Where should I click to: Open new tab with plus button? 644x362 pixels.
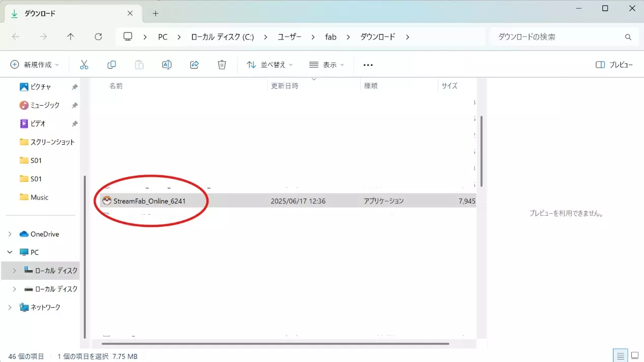pos(155,13)
